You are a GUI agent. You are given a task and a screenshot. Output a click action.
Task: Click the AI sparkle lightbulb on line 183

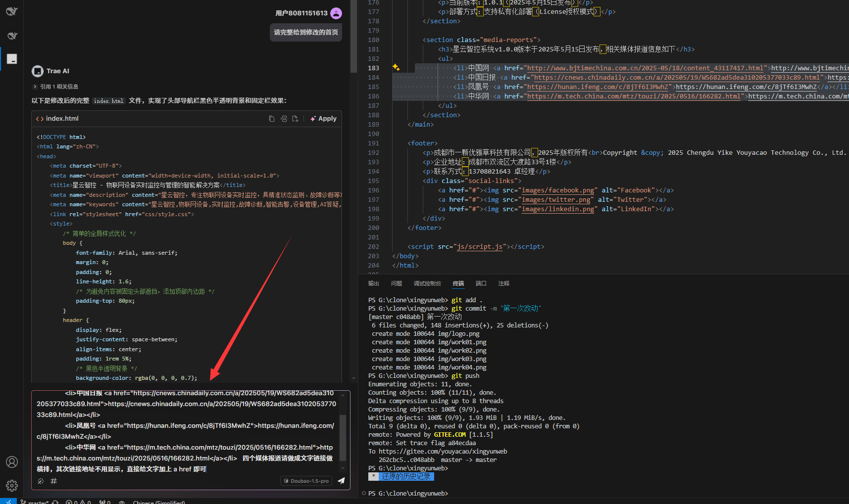pos(396,67)
